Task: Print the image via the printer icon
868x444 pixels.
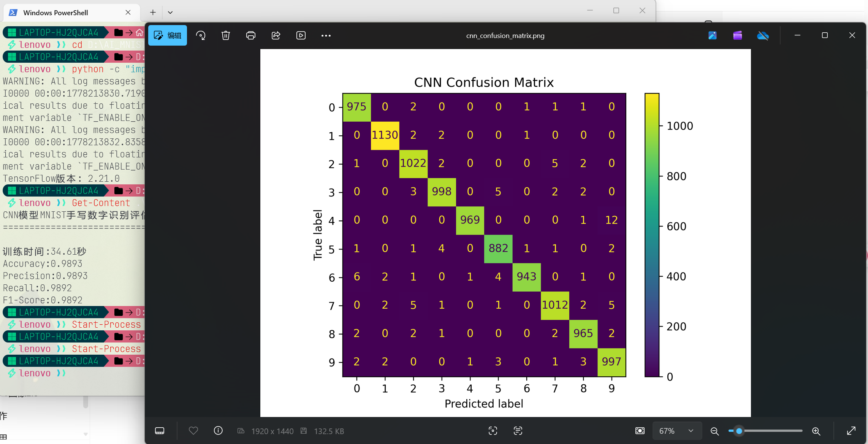Action: pos(251,35)
